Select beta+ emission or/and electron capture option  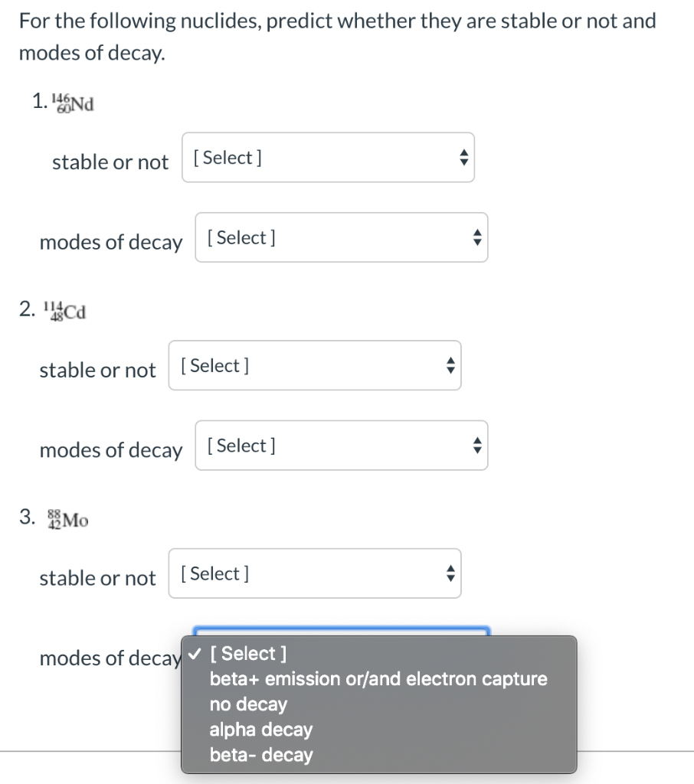(x=378, y=678)
